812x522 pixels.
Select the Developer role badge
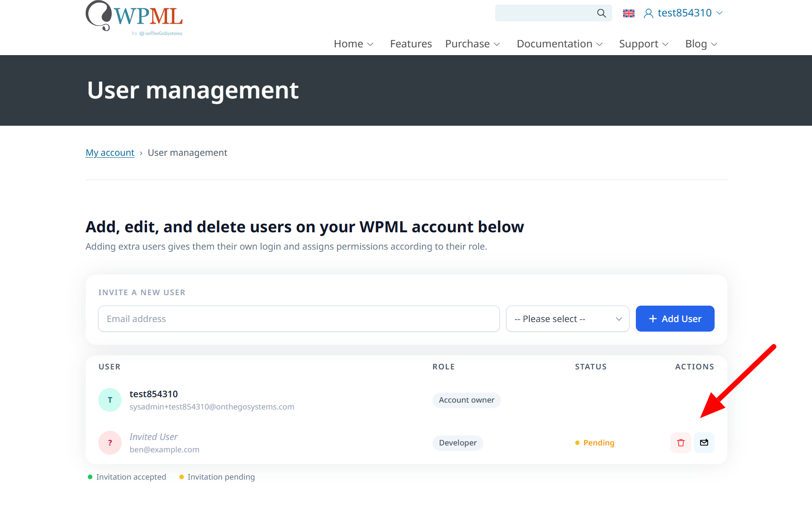click(458, 443)
